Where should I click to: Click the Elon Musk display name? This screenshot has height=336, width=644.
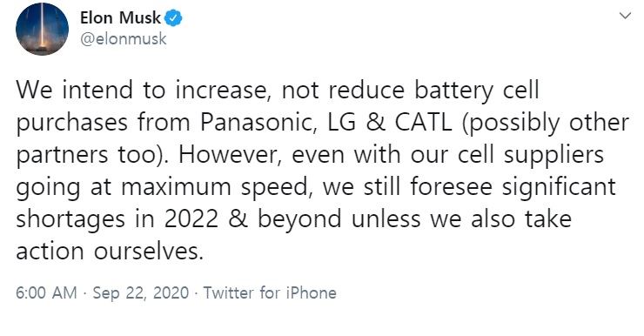click(x=120, y=17)
